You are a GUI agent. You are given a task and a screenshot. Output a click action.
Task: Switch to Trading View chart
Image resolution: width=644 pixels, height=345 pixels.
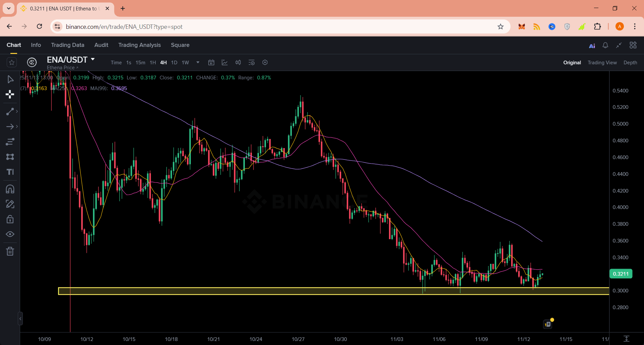(602, 63)
